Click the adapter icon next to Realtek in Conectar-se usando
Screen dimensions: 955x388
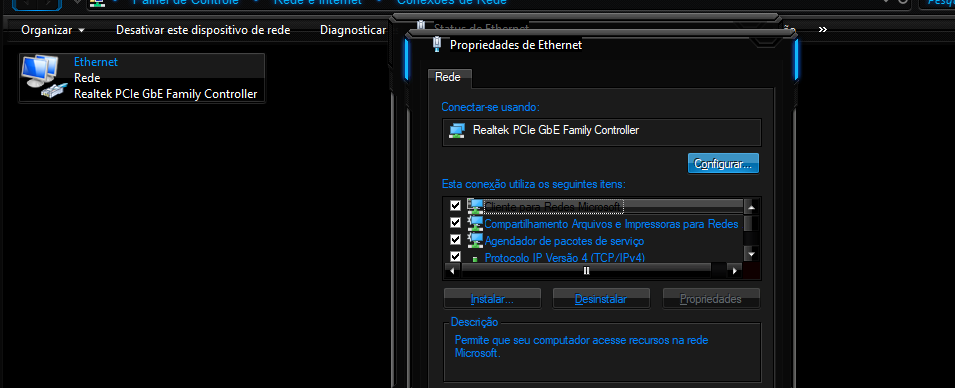click(x=457, y=130)
